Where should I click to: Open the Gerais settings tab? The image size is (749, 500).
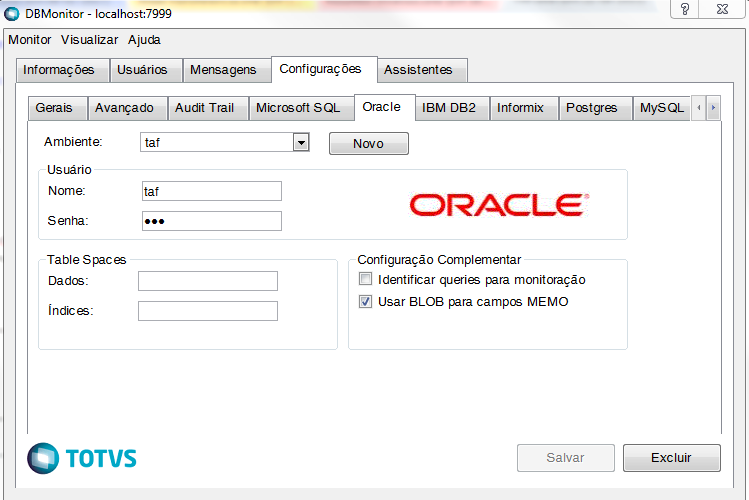(x=58, y=108)
